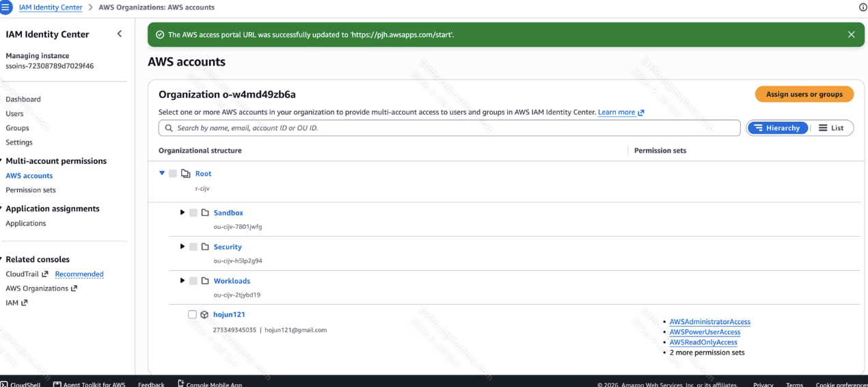Open Applications in the sidebar
Screen dimensions: 868x387
pos(26,224)
